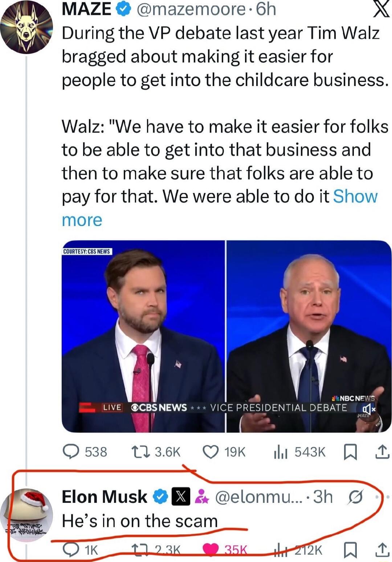The image size is (392, 562).
Task: View the 3h timestamp on Musk's reply
Action: pyautogui.click(x=323, y=498)
